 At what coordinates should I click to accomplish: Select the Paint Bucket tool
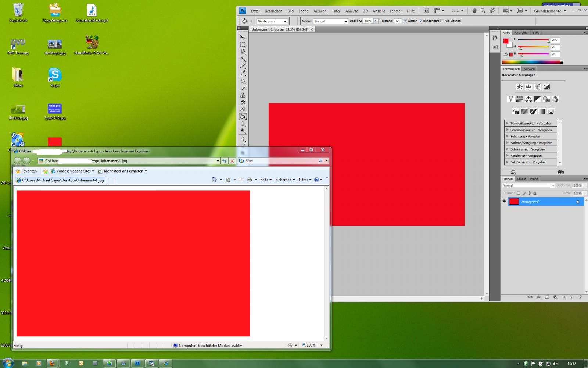click(243, 117)
